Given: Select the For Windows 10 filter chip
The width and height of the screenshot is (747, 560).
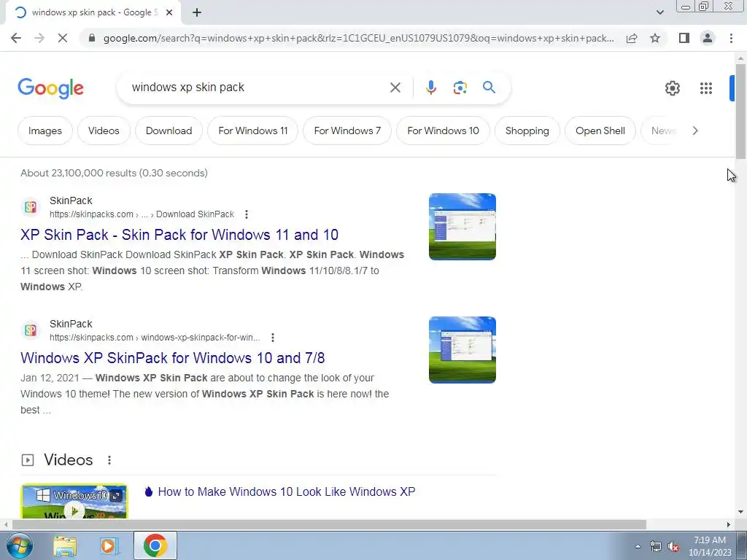Looking at the screenshot, I should click(443, 131).
